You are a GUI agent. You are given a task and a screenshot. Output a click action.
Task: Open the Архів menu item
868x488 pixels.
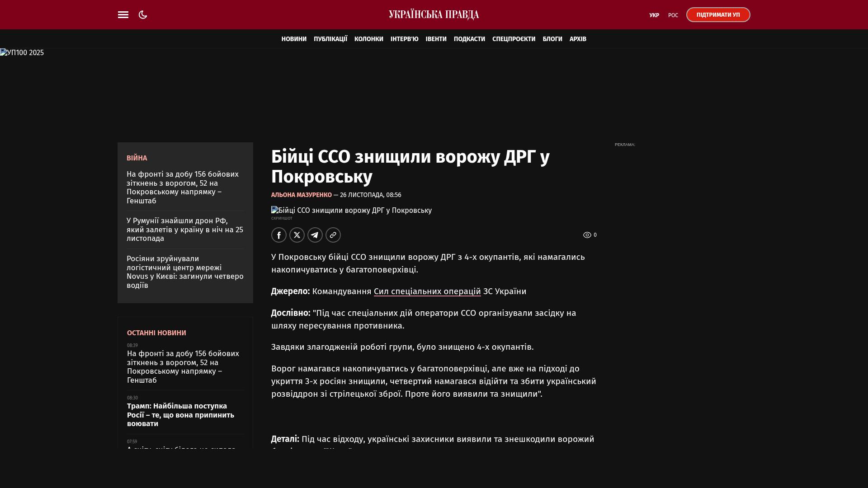(x=578, y=39)
